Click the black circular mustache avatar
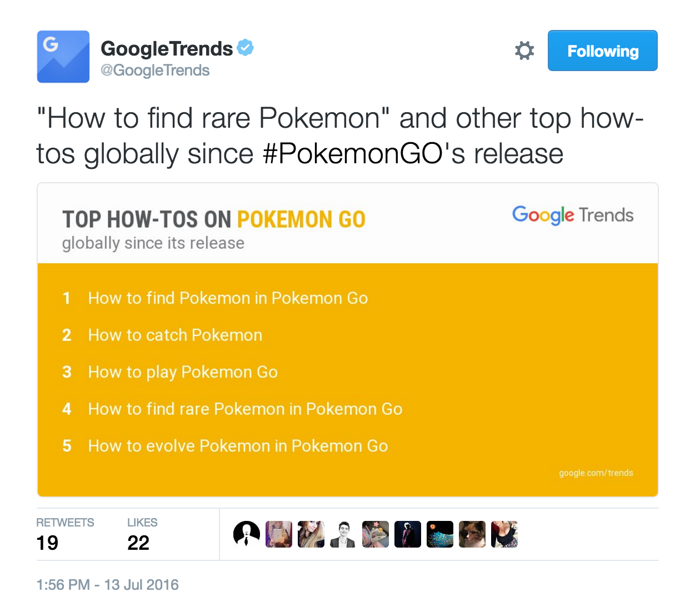Screen dimensions: 700x602 coord(247,534)
